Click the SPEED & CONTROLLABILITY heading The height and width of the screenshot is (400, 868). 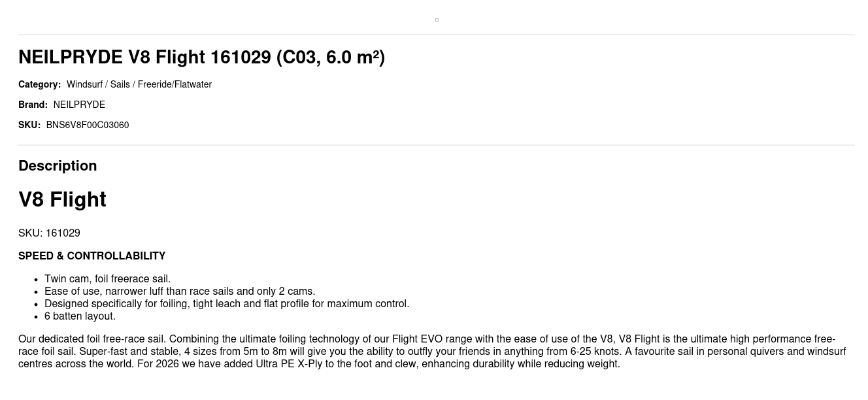pyautogui.click(x=92, y=256)
